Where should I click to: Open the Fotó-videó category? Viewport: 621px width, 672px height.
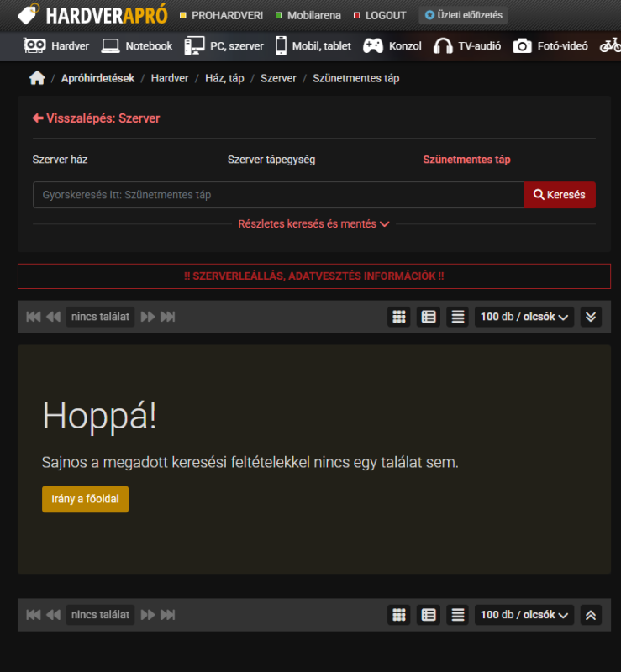point(550,46)
